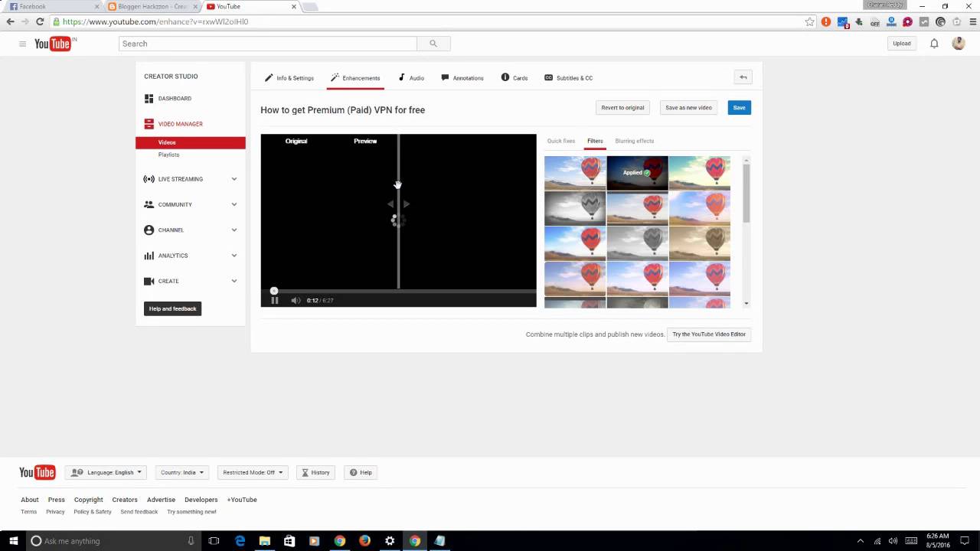
Task: Open Microsoft Edge from taskbar
Action: click(x=240, y=540)
